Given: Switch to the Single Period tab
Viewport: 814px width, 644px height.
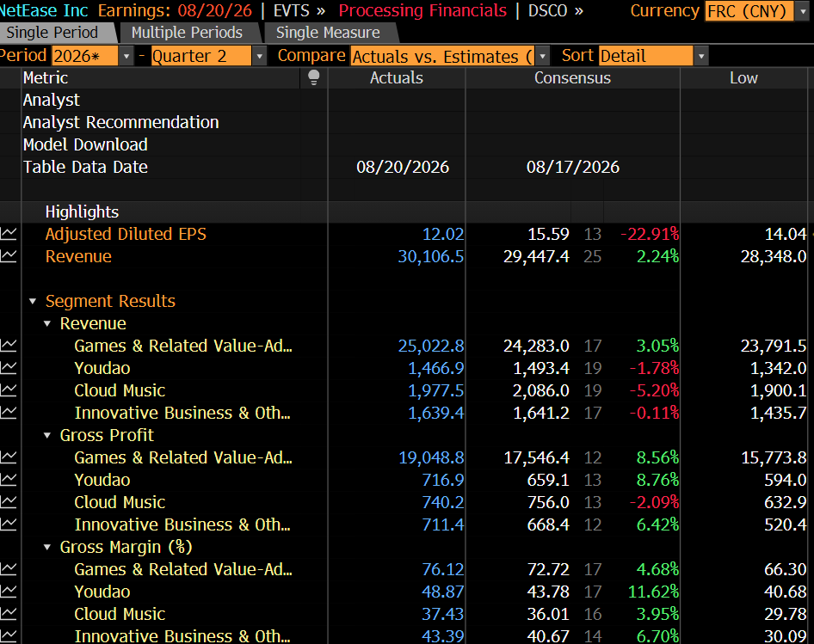Looking at the screenshot, I should pyautogui.click(x=56, y=33).
